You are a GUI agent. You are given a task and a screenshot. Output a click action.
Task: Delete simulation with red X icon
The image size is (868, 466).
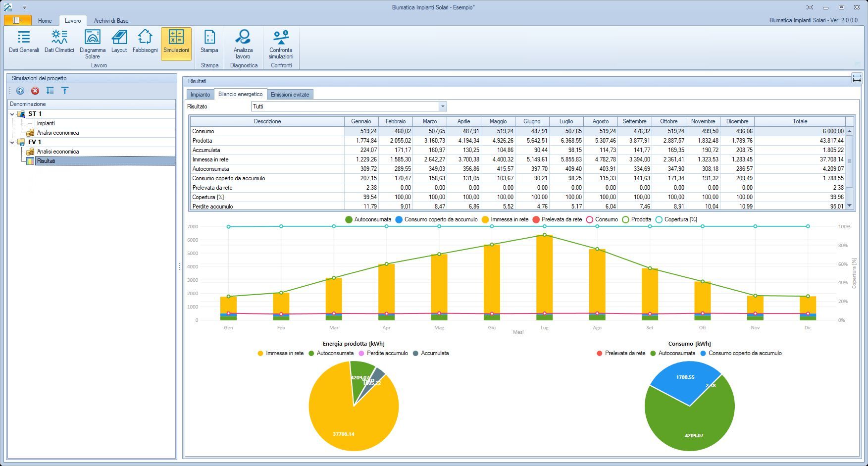(35, 91)
